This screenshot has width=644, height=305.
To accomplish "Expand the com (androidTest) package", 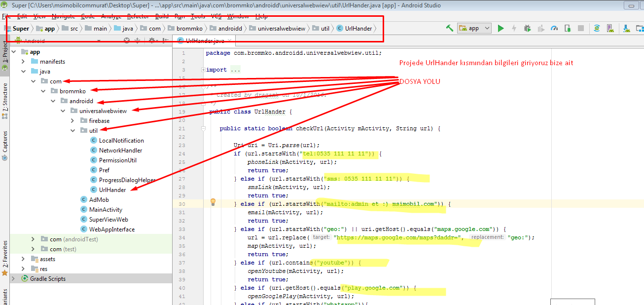I will (33, 239).
